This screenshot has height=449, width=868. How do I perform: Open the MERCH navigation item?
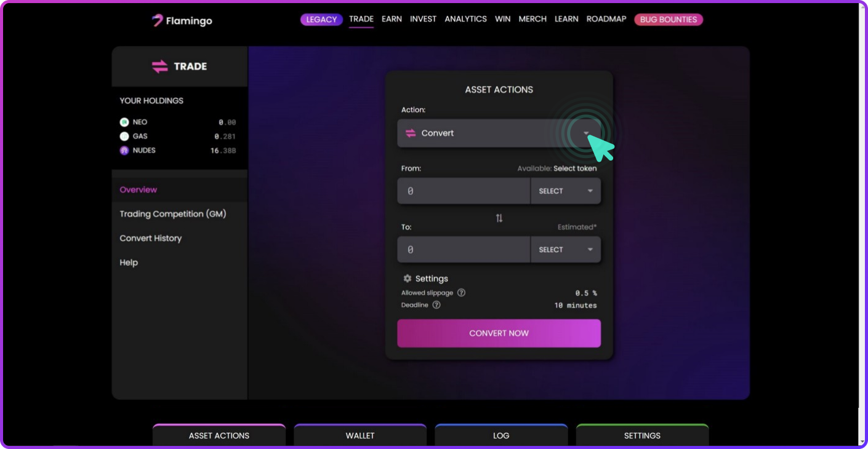[x=532, y=19]
